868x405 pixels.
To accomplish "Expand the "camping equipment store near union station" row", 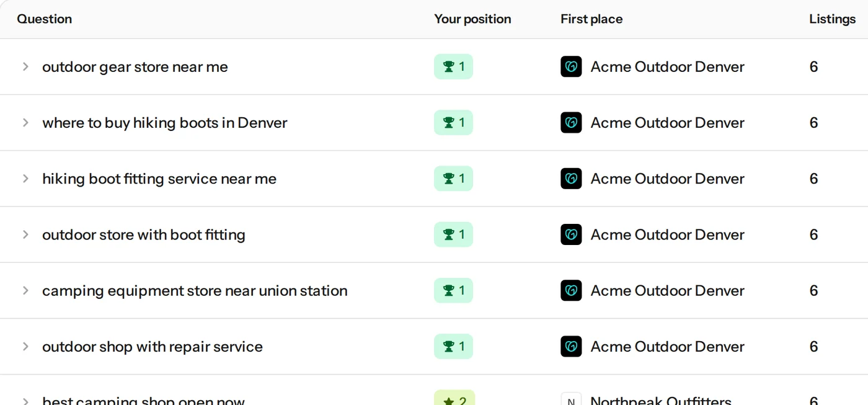I will (x=25, y=290).
